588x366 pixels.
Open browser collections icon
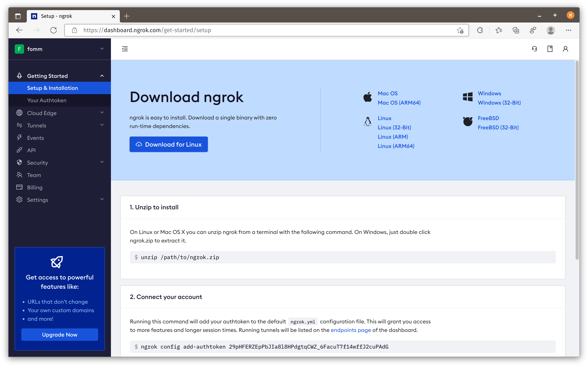click(x=516, y=30)
